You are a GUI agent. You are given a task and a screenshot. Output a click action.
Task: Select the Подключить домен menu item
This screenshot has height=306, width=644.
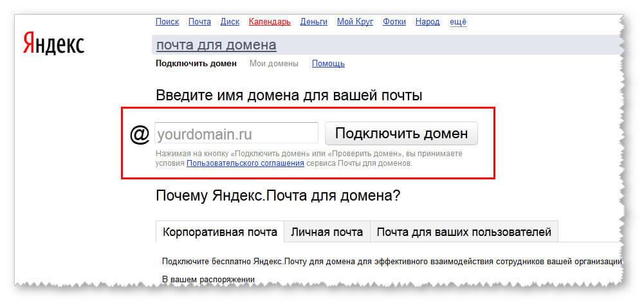tap(196, 64)
